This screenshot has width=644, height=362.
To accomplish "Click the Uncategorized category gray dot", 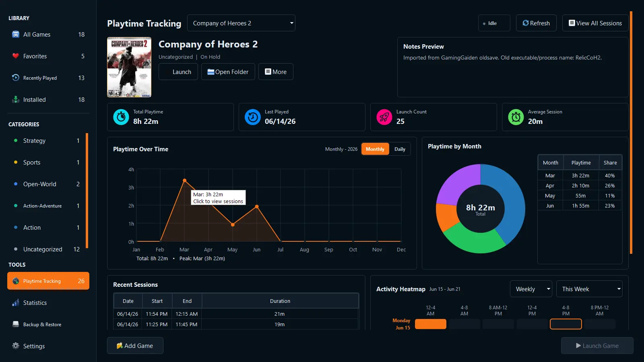I will [x=16, y=249].
